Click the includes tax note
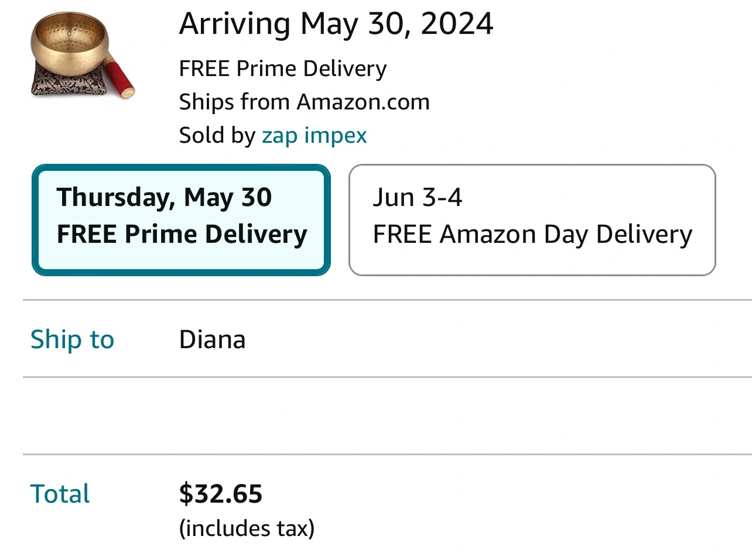The height and width of the screenshot is (560, 752). click(247, 528)
